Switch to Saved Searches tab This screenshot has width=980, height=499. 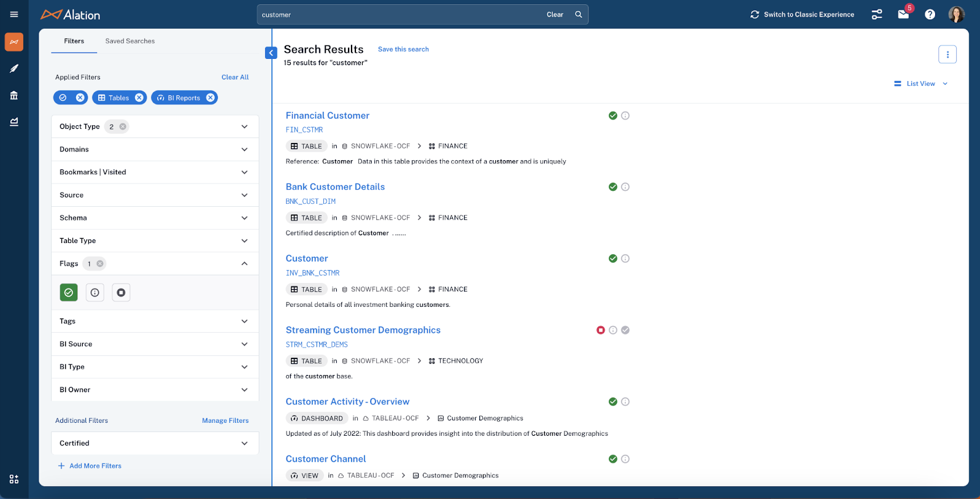[x=130, y=41]
